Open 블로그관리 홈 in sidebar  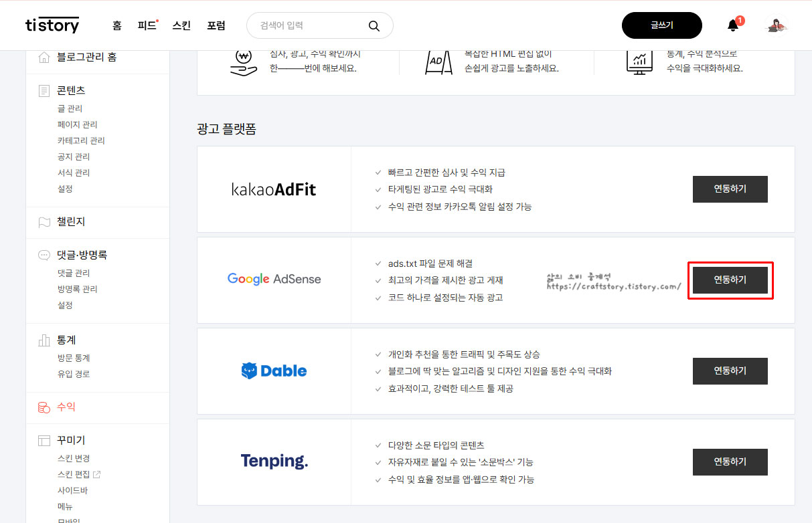point(87,58)
